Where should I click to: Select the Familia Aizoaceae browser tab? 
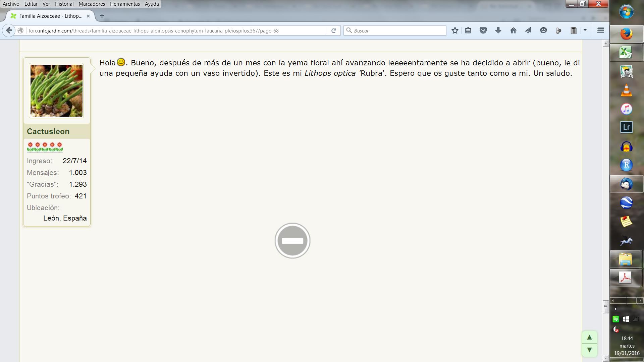point(50,16)
